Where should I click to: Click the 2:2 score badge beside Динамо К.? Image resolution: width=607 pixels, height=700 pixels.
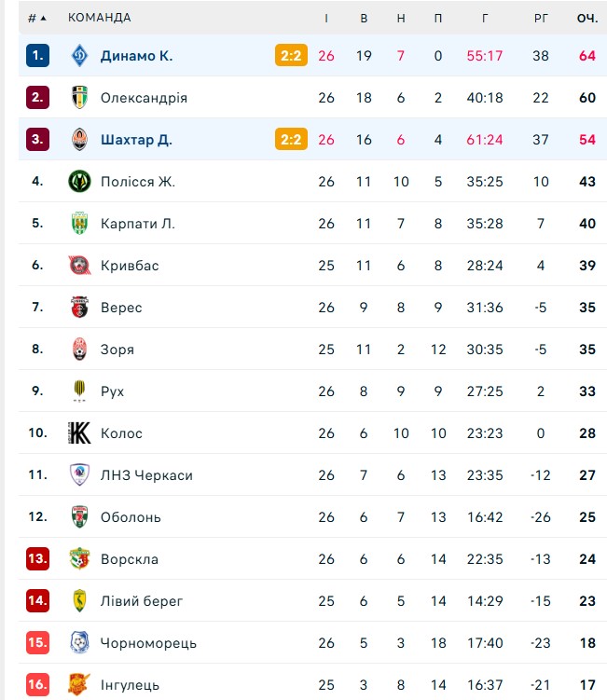(290, 56)
